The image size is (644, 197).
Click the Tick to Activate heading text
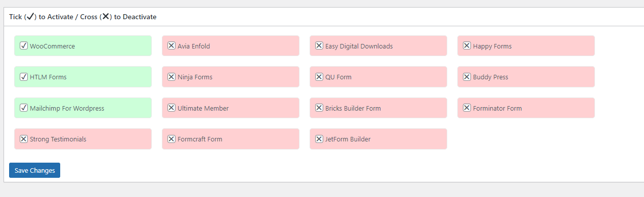click(82, 17)
